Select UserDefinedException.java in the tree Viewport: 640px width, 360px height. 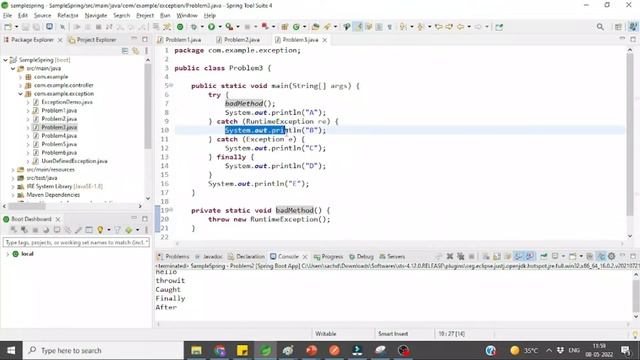pyautogui.click(x=74, y=161)
